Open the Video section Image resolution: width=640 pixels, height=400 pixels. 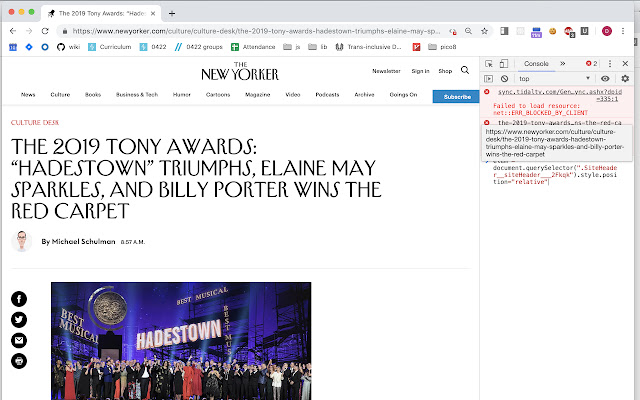[293, 95]
